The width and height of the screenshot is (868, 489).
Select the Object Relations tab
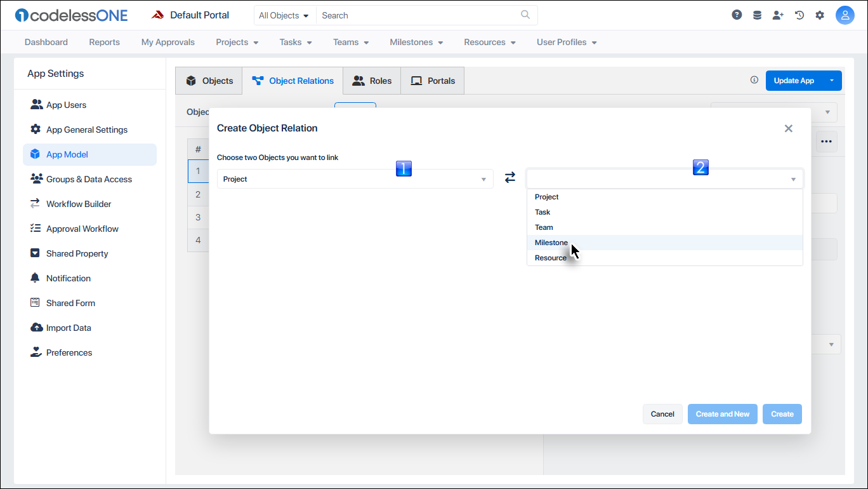pos(293,81)
